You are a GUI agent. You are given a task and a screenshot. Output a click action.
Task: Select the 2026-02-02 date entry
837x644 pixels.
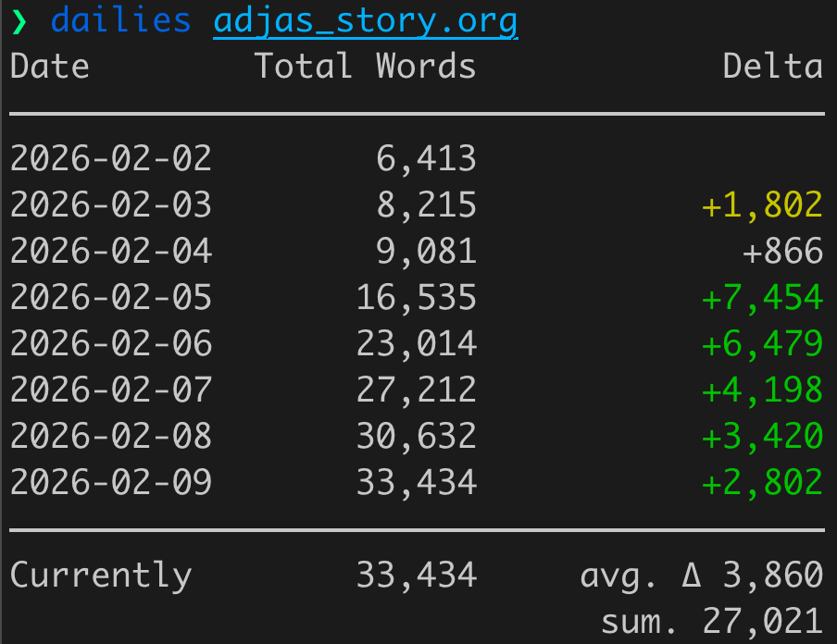pos(111,159)
